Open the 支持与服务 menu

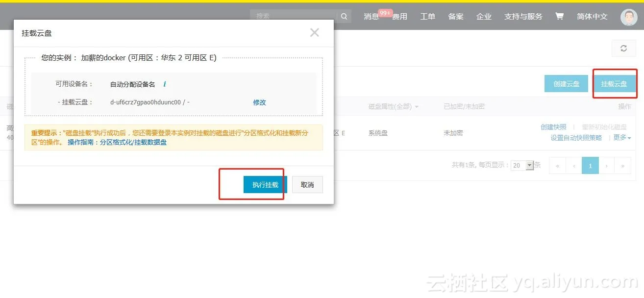[x=523, y=17]
